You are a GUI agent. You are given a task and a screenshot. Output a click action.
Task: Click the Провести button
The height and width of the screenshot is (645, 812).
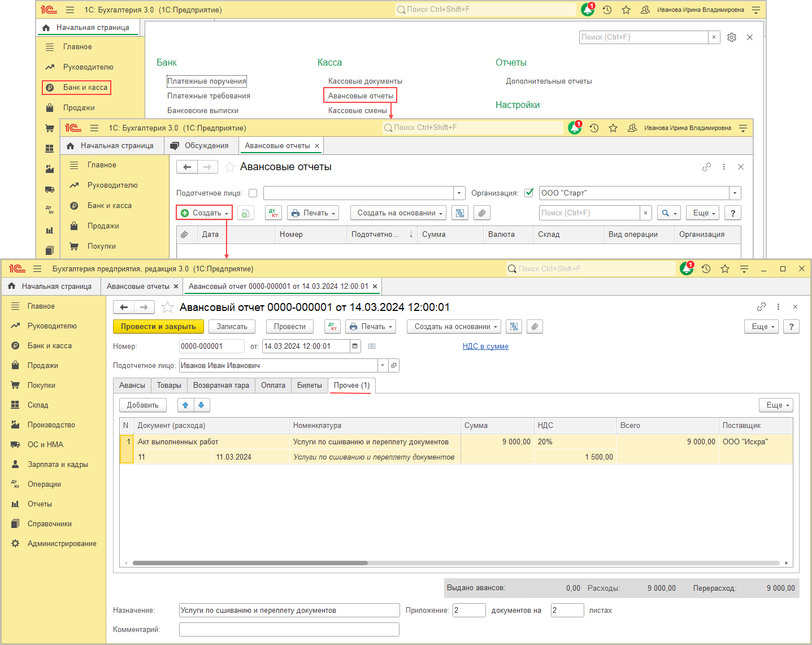pyautogui.click(x=290, y=326)
